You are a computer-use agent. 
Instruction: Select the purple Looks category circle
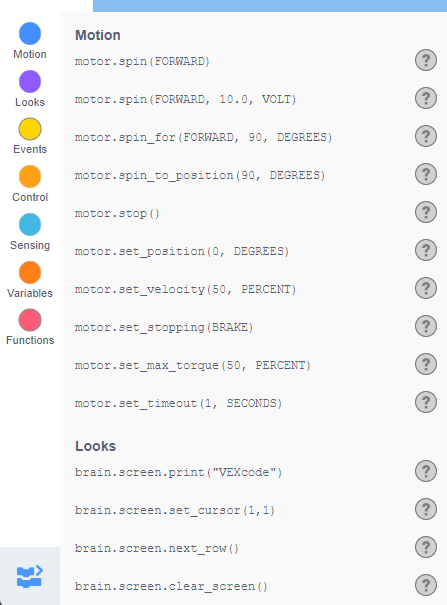30,81
